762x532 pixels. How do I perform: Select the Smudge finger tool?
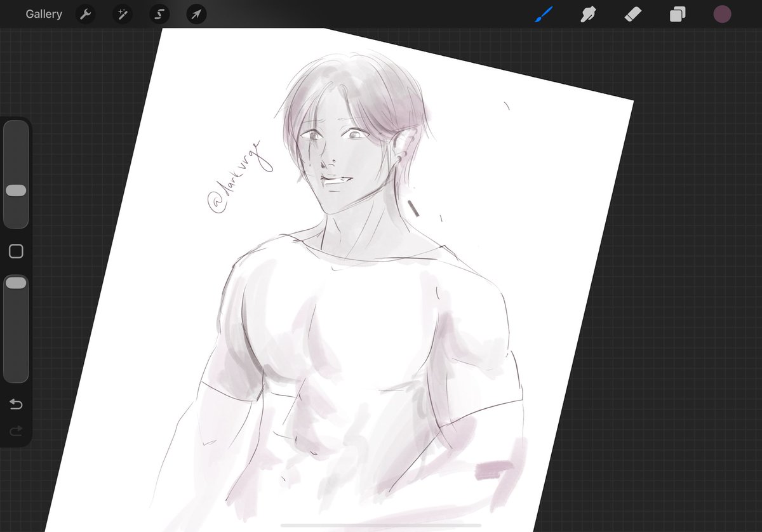[x=589, y=14]
